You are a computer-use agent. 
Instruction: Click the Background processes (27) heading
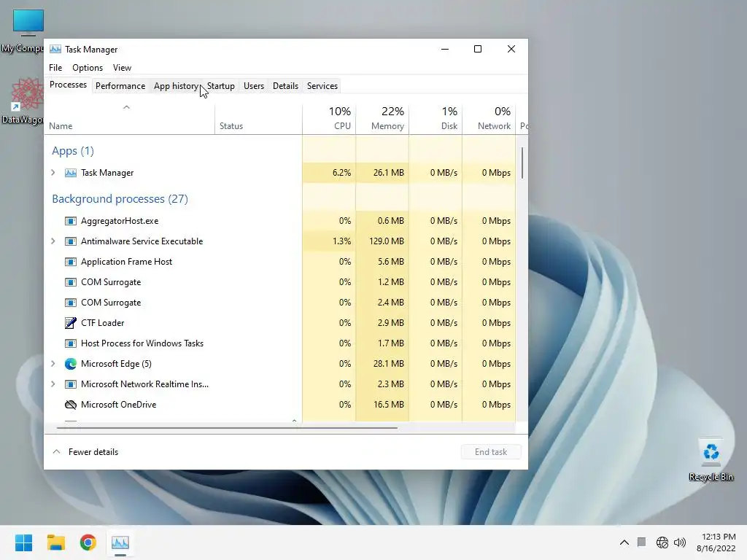[120, 199]
